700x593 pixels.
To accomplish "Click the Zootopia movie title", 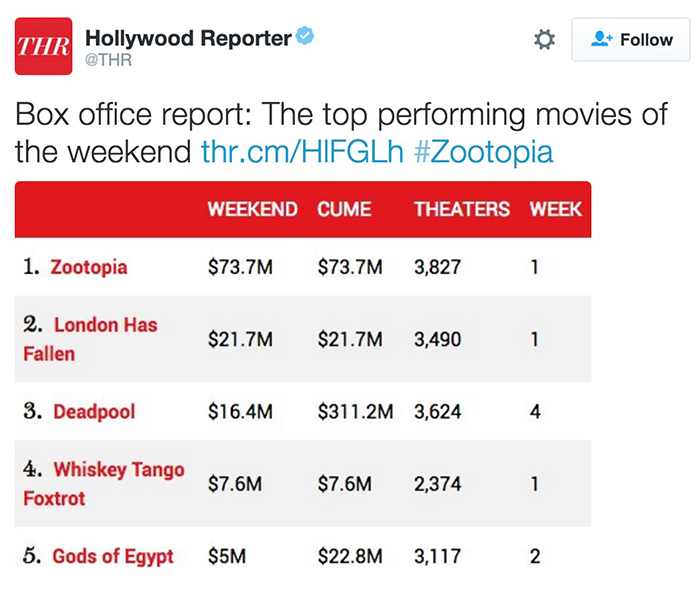I will 89,267.
